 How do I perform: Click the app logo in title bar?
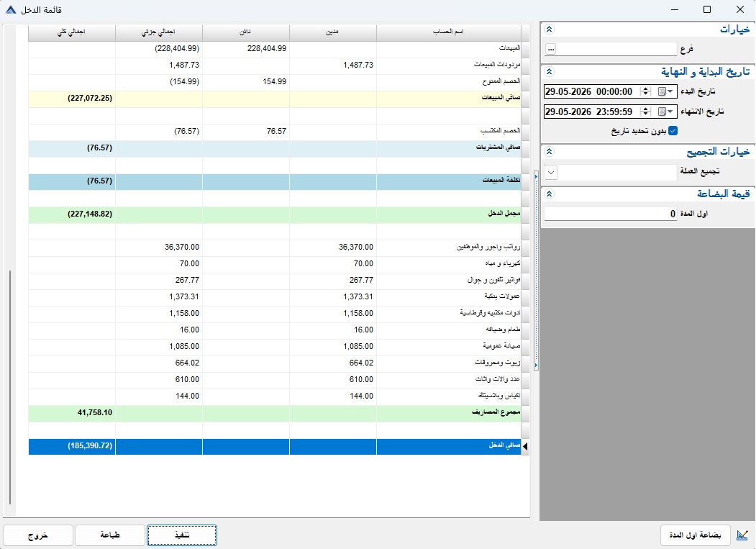(11, 9)
